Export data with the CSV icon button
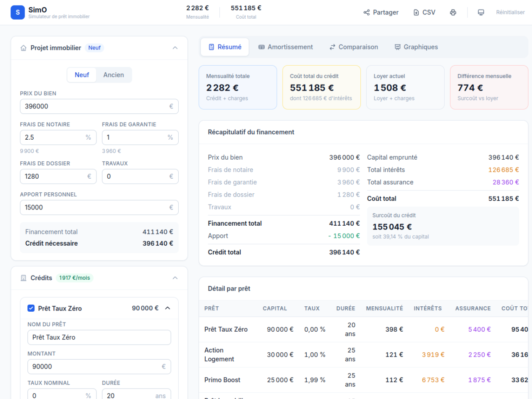Image resolution: width=532 pixels, height=399 pixels. click(x=424, y=12)
